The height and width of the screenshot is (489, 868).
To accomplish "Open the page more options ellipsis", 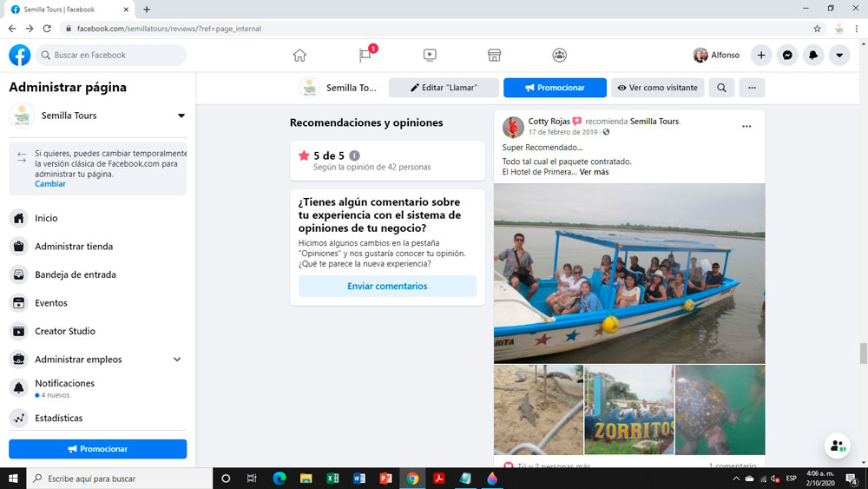I will [x=752, y=88].
